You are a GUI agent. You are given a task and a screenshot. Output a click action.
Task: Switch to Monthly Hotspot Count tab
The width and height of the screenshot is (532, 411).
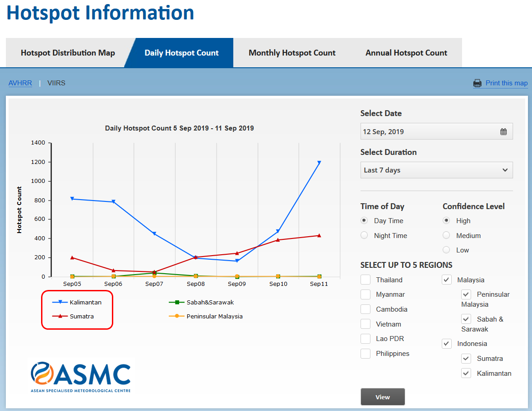292,53
